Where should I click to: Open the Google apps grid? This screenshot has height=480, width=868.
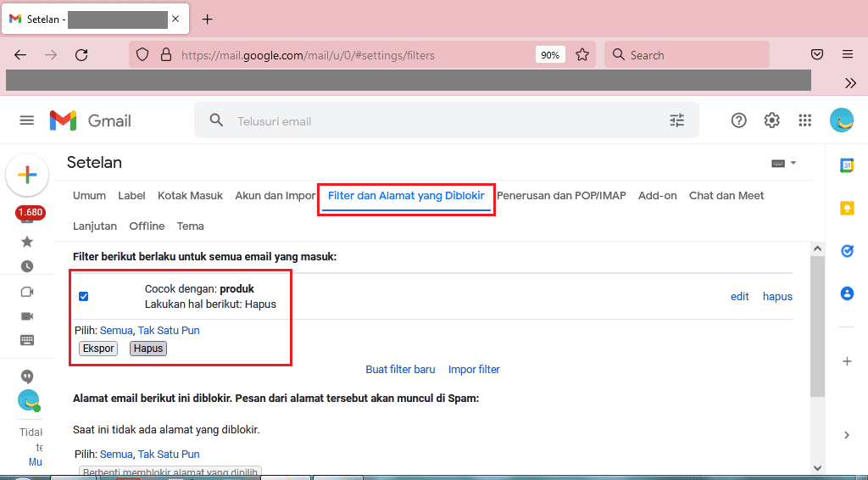click(x=805, y=120)
